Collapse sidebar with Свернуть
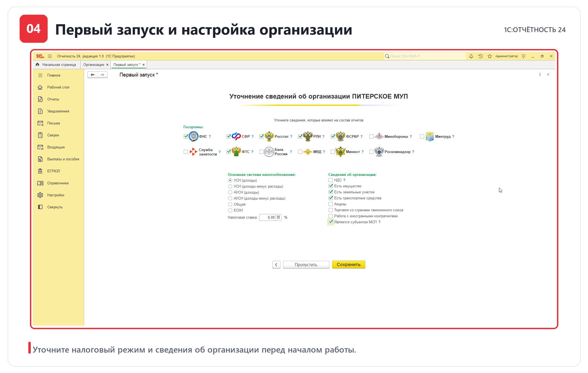Image resolution: width=588 pixels, height=373 pixels. [58, 207]
